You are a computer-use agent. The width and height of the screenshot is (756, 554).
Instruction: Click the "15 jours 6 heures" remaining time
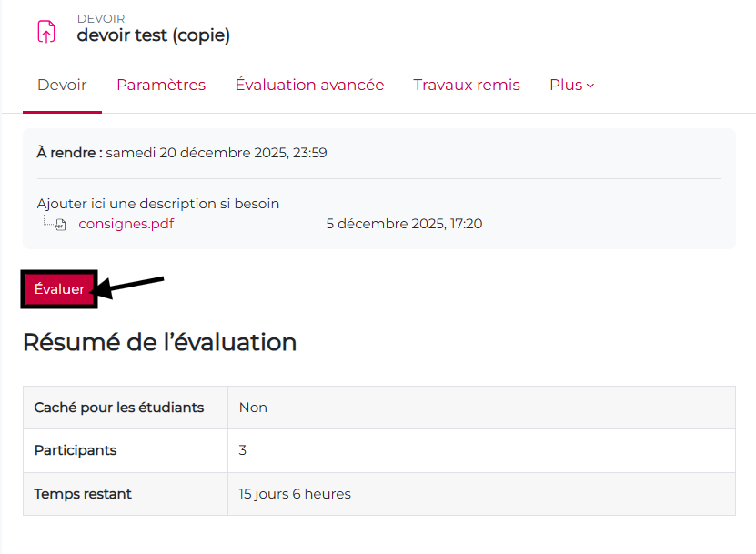tap(295, 494)
